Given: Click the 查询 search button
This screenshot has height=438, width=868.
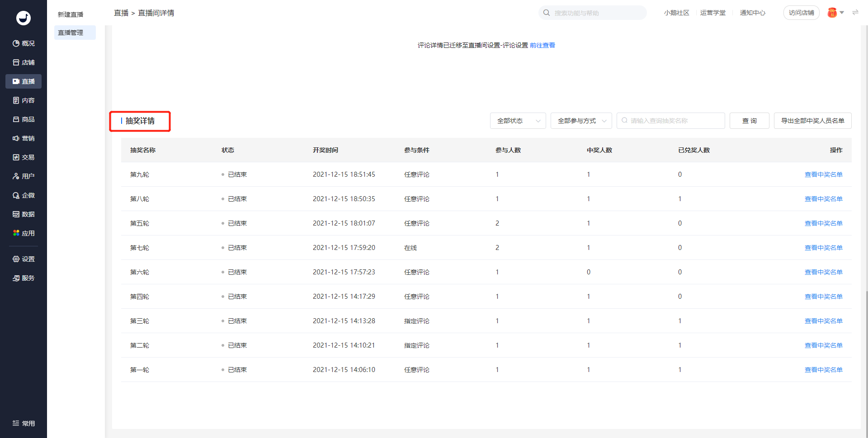Looking at the screenshot, I should 749,121.
